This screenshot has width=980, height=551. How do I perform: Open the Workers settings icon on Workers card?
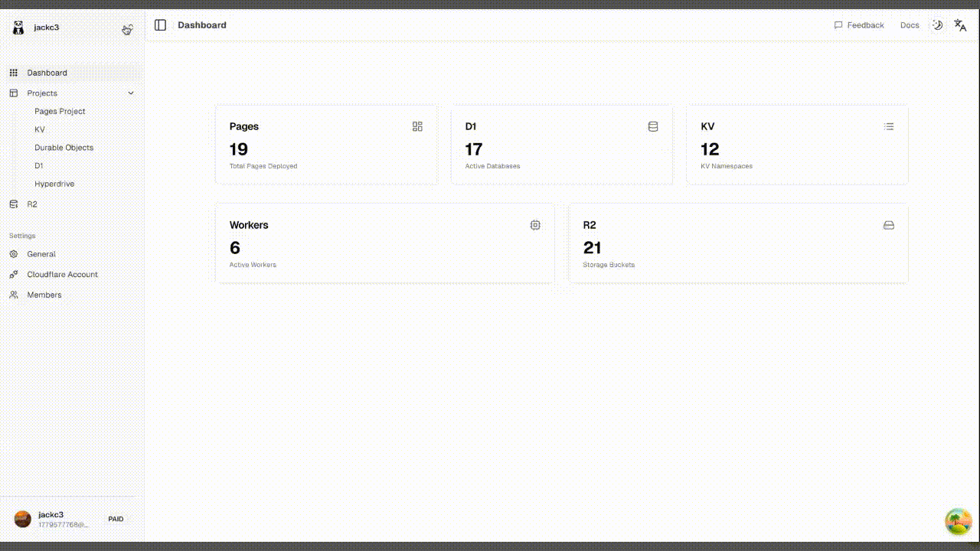point(535,225)
